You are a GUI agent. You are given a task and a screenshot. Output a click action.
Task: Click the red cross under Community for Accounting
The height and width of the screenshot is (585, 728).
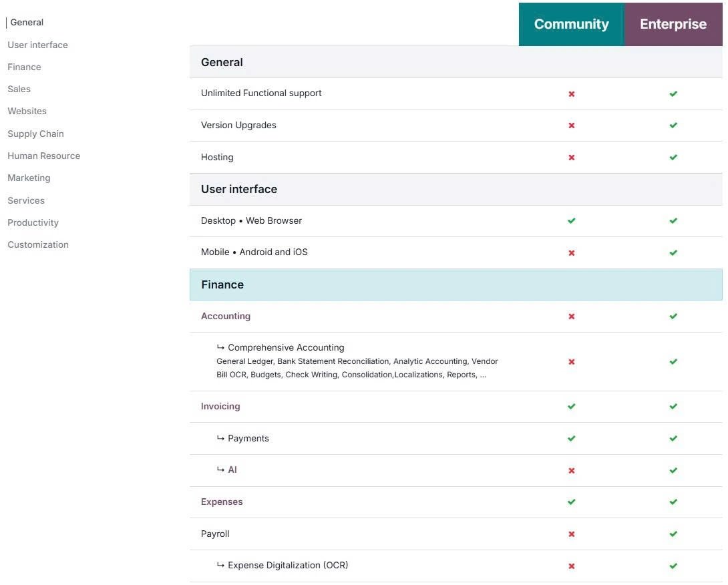click(571, 317)
